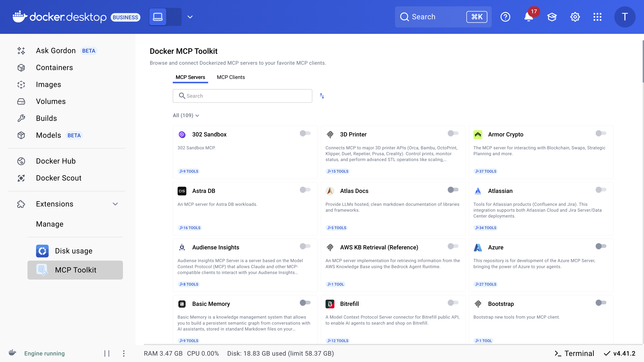Viewport: 644px width, 362px height.
Task: Open the help question mark icon
Action: 505,17
